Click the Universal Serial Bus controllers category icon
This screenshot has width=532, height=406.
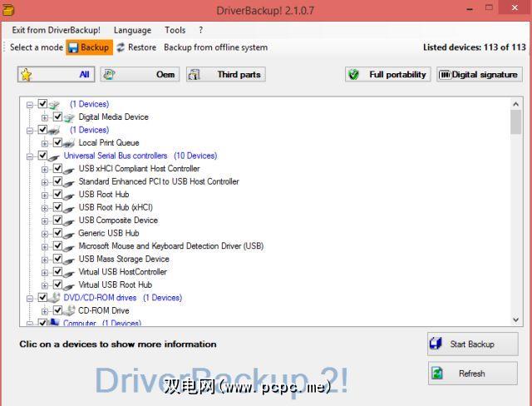(54, 157)
